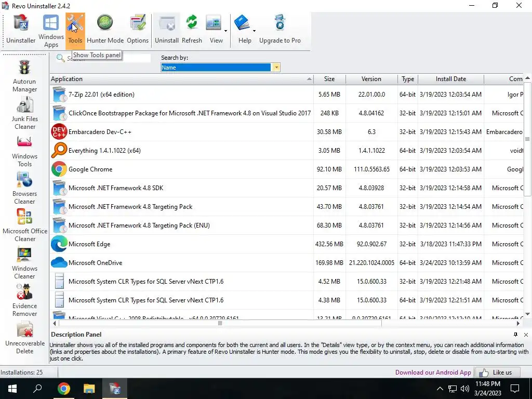Open Autorun Manager tool
Viewport: 532px width, 399px height.
point(24,76)
